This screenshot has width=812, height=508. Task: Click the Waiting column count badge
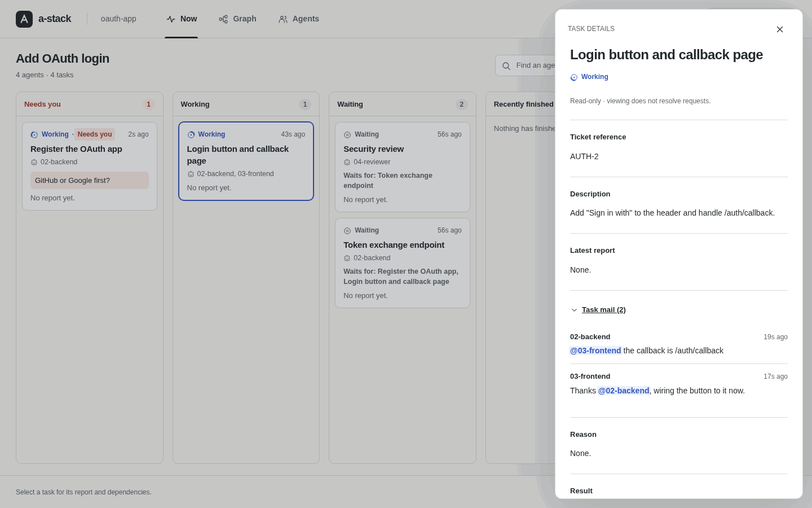coord(462,104)
